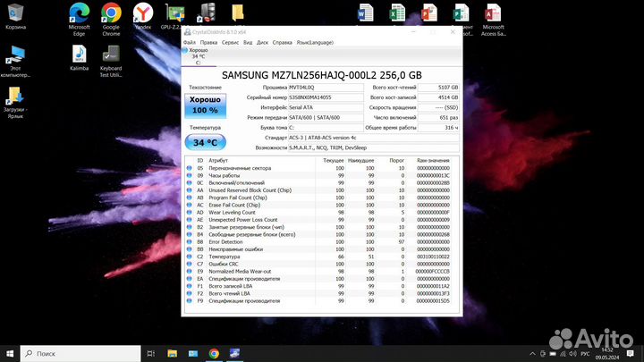644x362 pixels.
Task: Select the Program Fail Count (Chip) row
Action: (322, 198)
